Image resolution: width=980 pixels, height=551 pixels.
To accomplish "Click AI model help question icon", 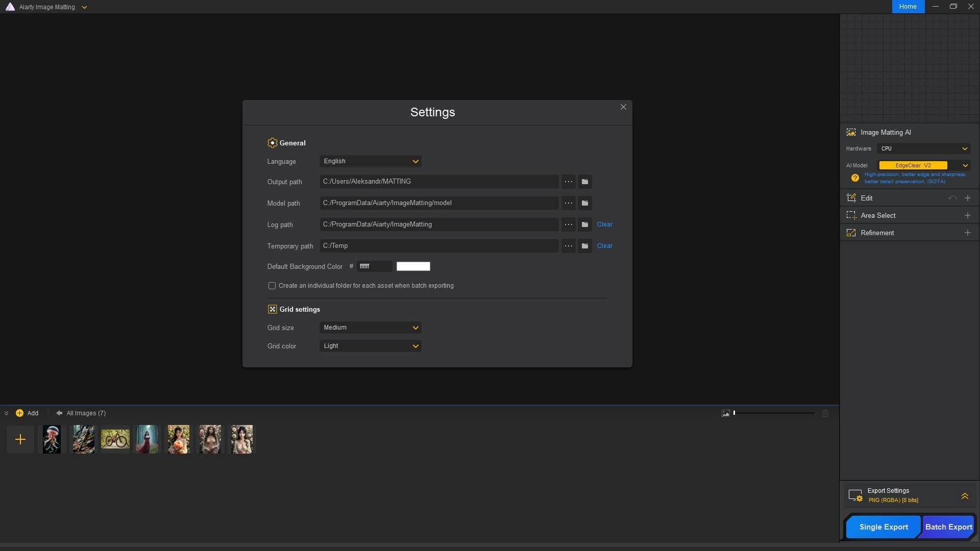I will pos(855,178).
